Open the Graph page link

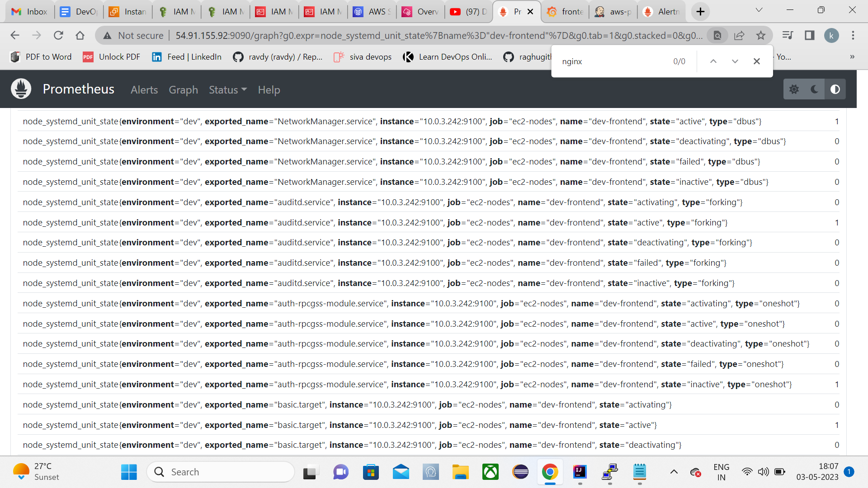(183, 90)
